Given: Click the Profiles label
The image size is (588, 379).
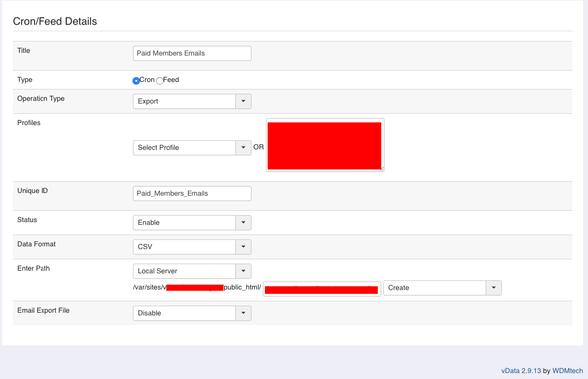Looking at the screenshot, I should pos(29,123).
